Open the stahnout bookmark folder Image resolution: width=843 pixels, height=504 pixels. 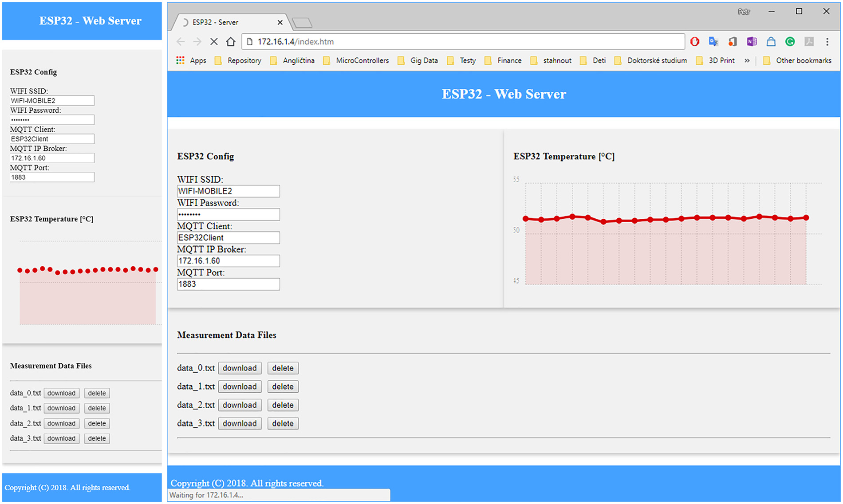point(551,60)
